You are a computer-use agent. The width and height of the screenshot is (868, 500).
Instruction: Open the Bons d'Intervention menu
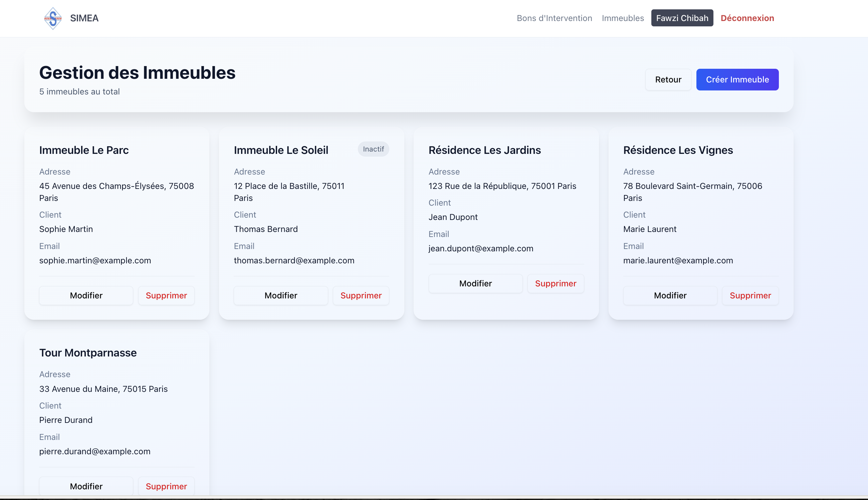pyautogui.click(x=554, y=18)
